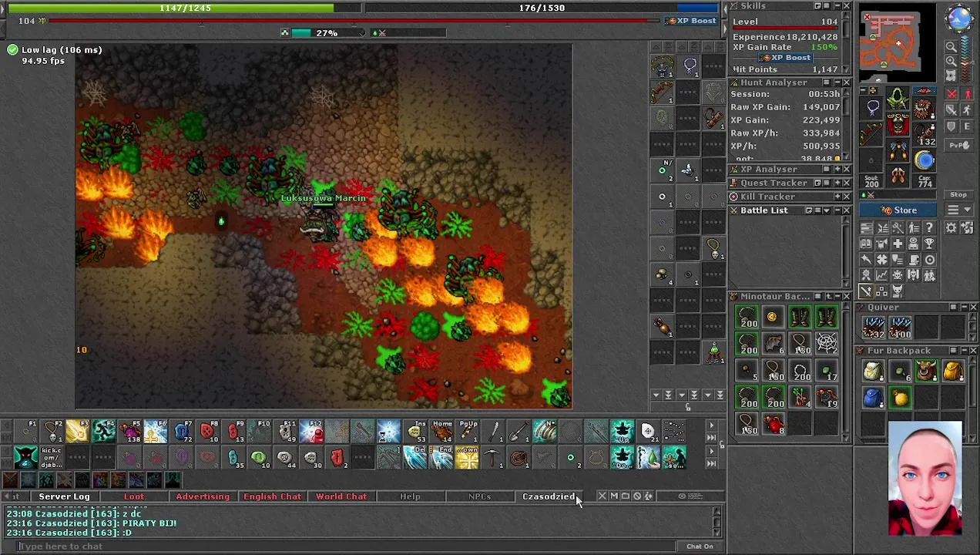Open the gear options icon

[951, 227]
